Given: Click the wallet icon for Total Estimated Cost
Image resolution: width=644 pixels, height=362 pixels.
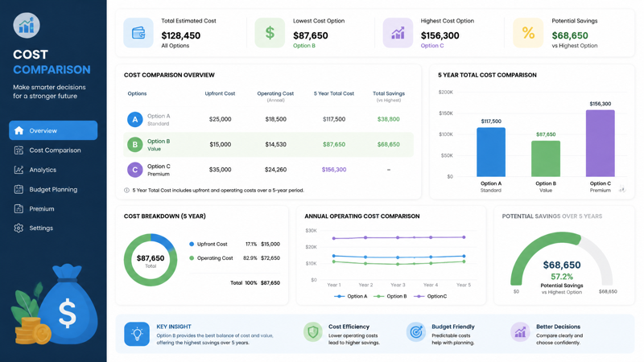Looking at the screenshot, I should tap(138, 33).
